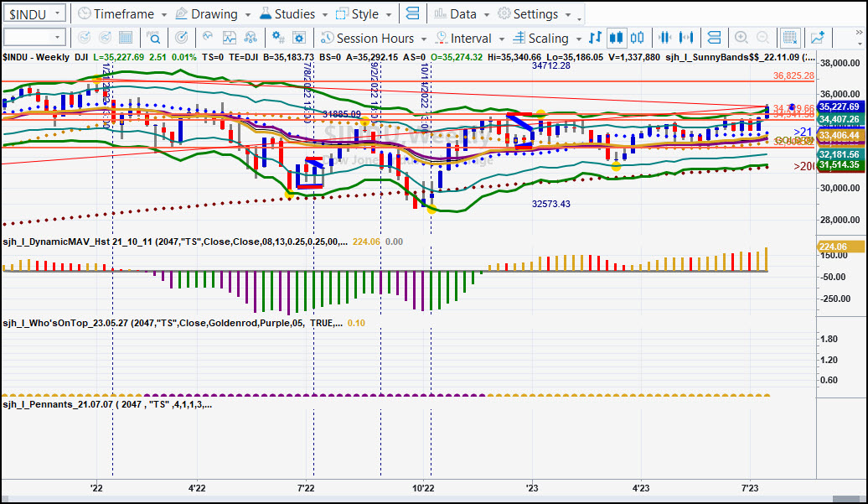Screen dimensions: 868x504
Task: Zoom out with the magnifier minus icon
Action: point(762,38)
